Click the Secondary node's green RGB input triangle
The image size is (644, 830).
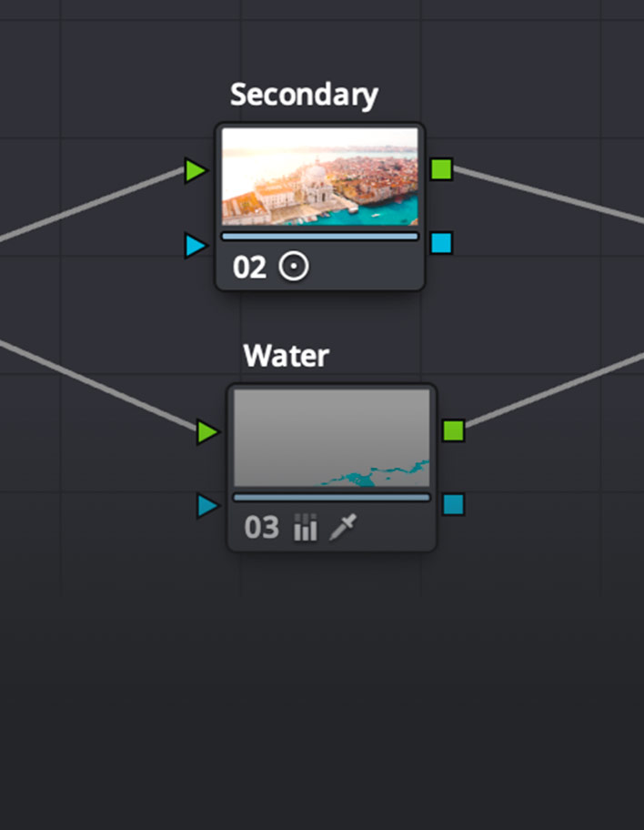196,170
